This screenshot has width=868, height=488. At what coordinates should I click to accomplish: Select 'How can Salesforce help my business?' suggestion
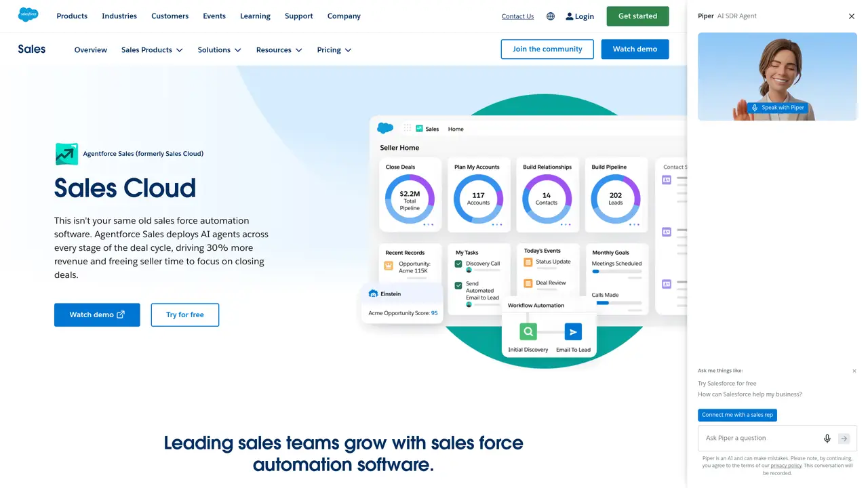(750, 394)
